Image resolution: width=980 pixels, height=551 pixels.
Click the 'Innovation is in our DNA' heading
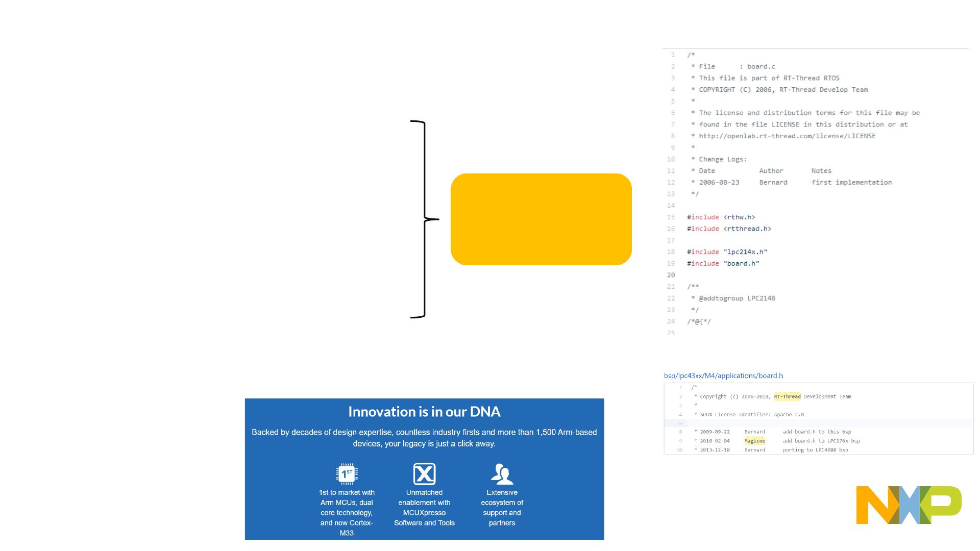(x=424, y=412)
